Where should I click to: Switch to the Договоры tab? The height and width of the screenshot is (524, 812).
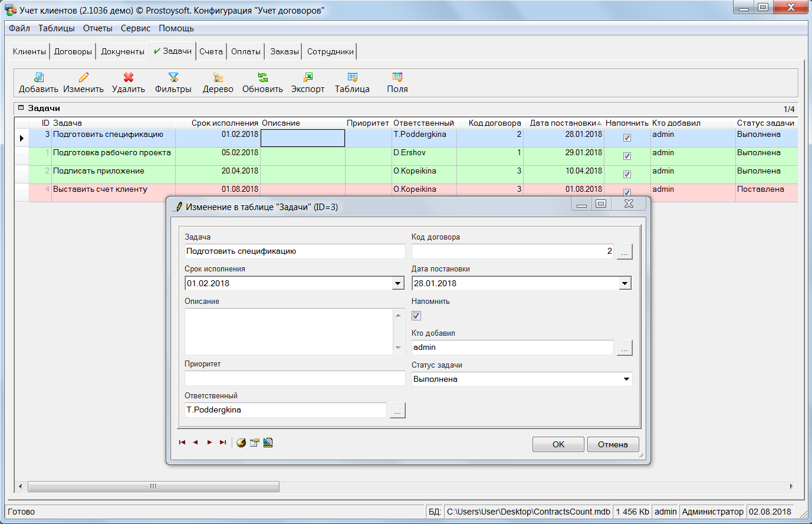point(73,52)
